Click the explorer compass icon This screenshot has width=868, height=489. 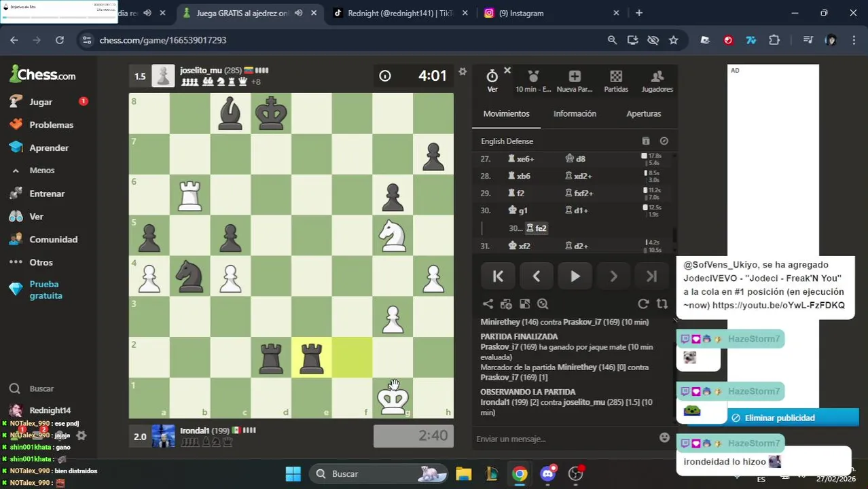[664, 141]
